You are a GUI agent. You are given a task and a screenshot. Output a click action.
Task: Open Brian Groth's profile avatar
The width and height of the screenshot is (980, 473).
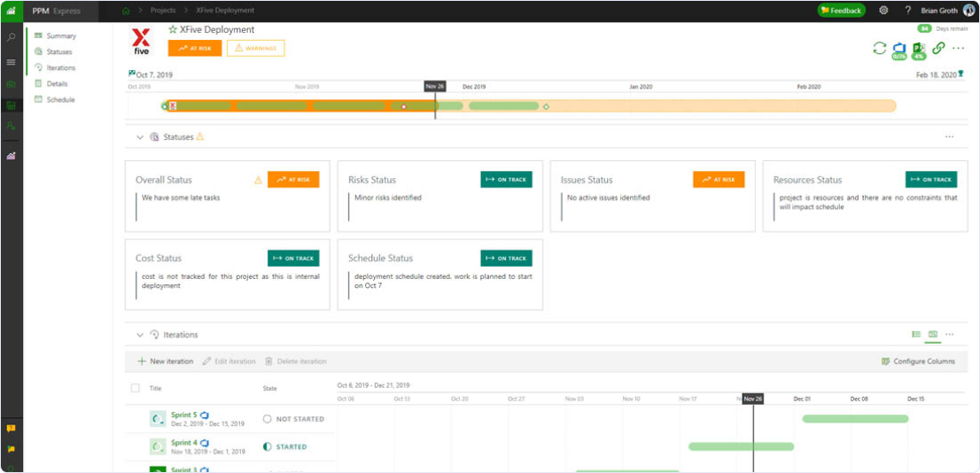[968, 11]
